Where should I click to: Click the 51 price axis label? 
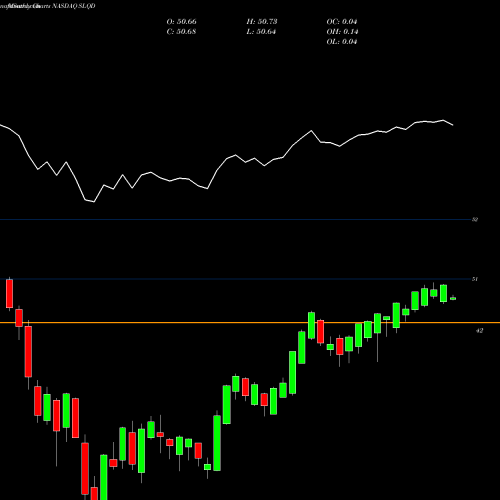pos(475,279)
